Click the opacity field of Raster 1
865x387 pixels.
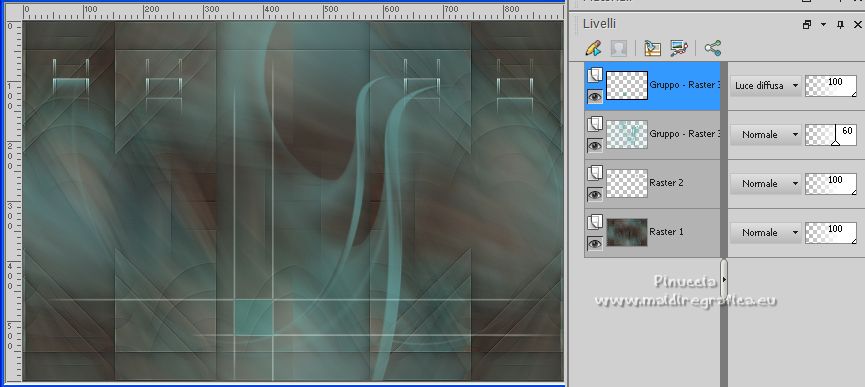point(831,233)
